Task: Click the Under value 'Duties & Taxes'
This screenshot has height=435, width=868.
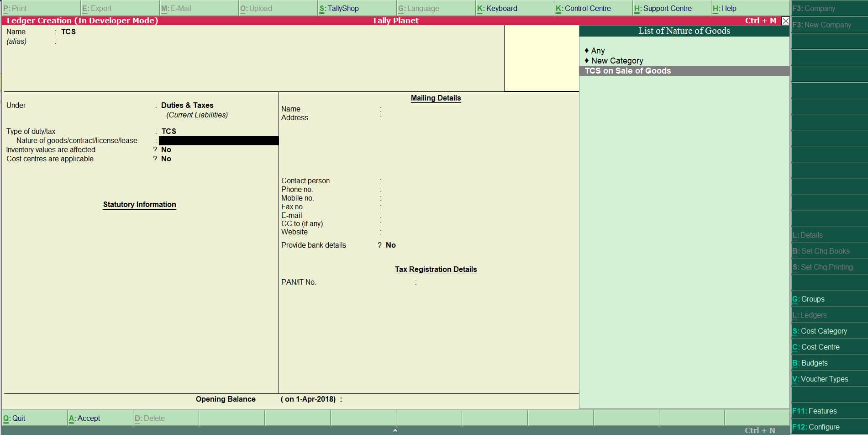Action: [187, 105]
